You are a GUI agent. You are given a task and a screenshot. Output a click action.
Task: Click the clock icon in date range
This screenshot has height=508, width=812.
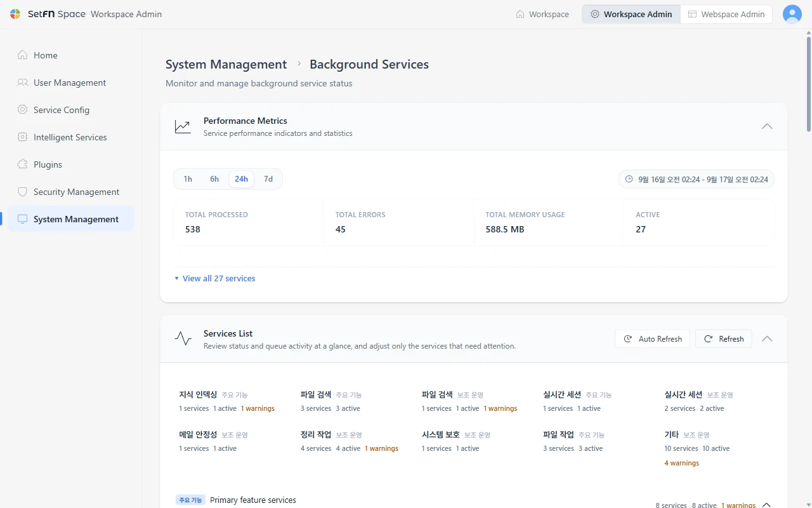629,179
